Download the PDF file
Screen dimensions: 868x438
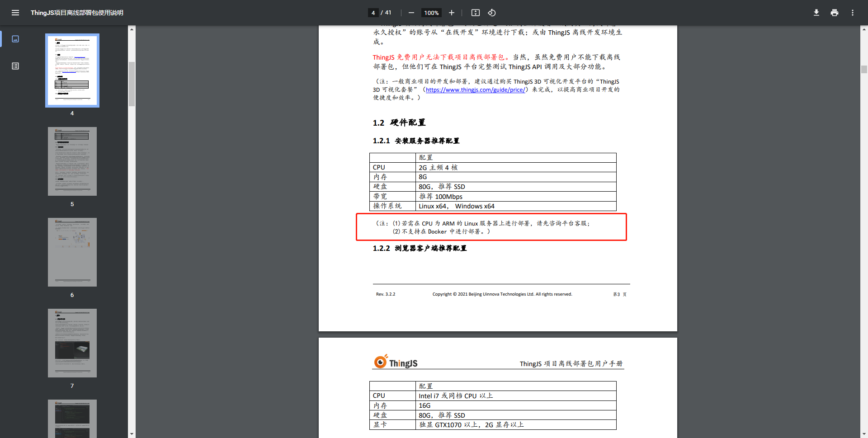coord(816,13)
